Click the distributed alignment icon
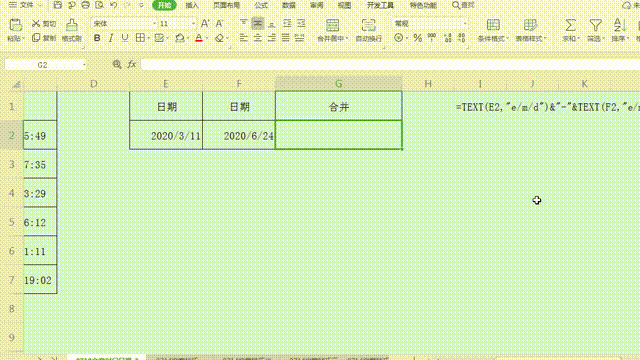640x360 pixels. tap(300, 38)
